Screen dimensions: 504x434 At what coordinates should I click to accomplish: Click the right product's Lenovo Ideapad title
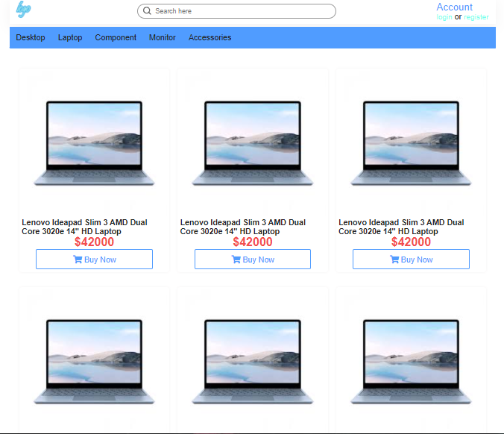tap(401, 227)
